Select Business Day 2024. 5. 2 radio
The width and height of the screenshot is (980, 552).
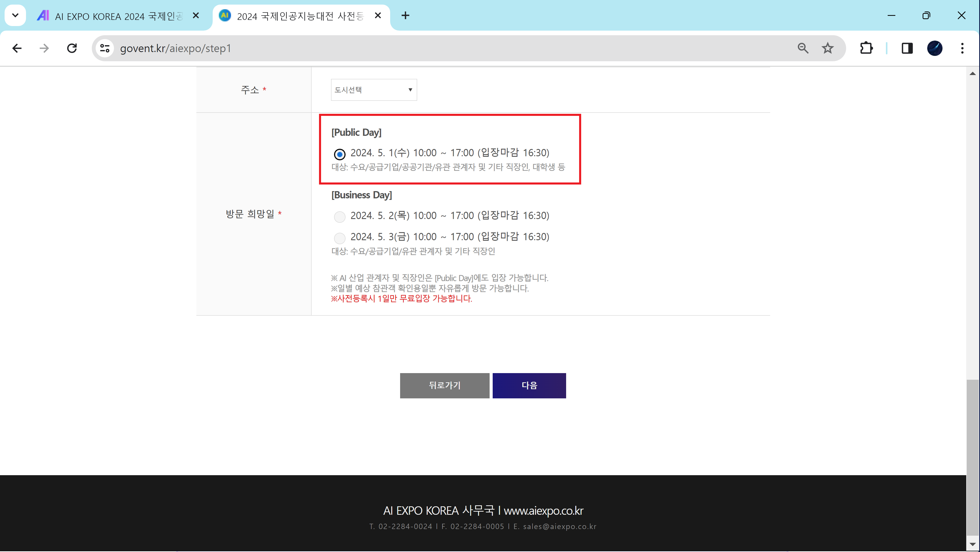click(x=339, y=217)
